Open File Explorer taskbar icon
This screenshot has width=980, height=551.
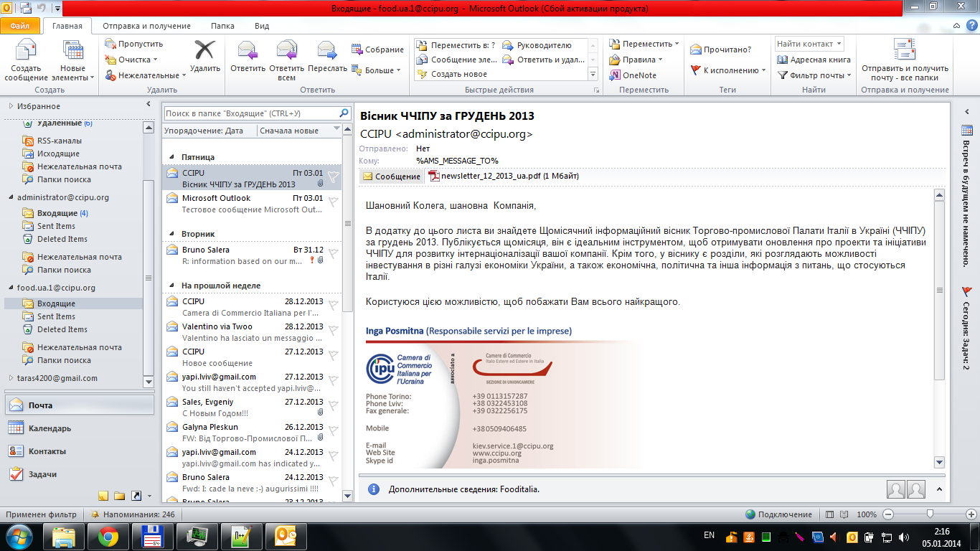[64, 536]
